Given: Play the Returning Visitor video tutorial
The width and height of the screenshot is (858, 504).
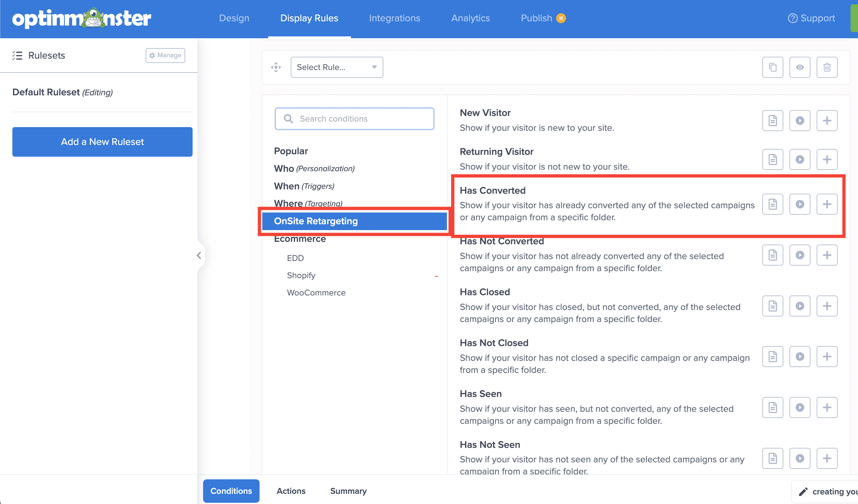Looking at the screenshot, I should 799,159.
